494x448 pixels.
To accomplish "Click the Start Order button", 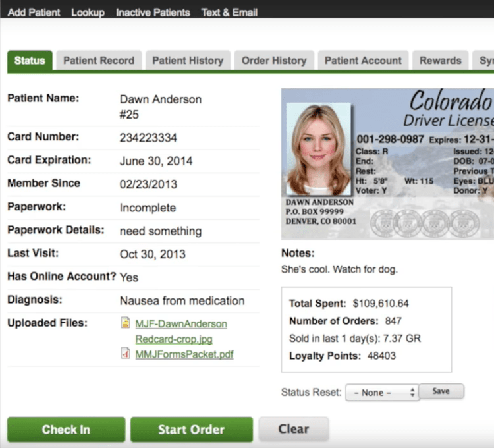I will coord(191,430).
